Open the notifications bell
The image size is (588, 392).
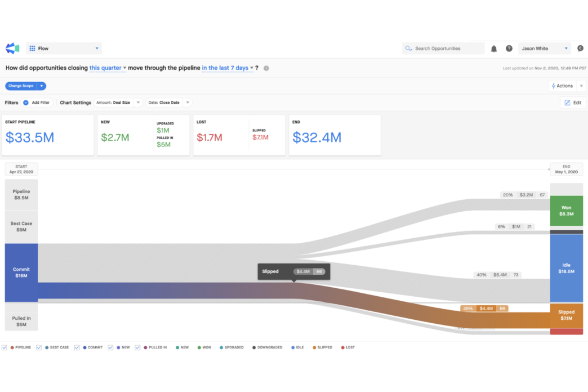tap(493, 48)
